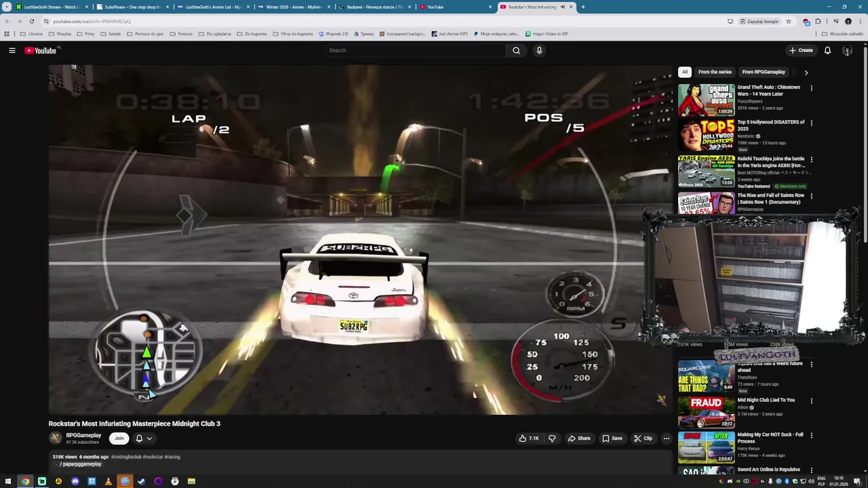
Task: Open Mid Night Club Lied To You thumbnail
Action: click(x=706, y=413)
